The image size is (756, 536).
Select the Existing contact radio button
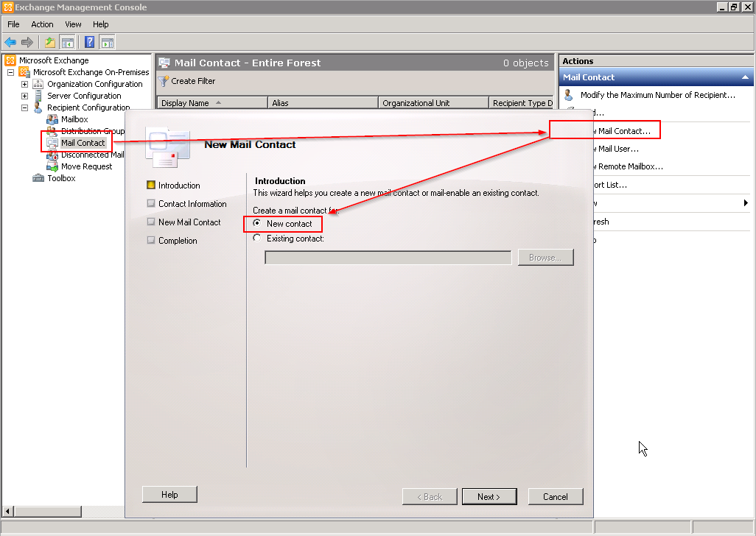[x=257, y=238]
